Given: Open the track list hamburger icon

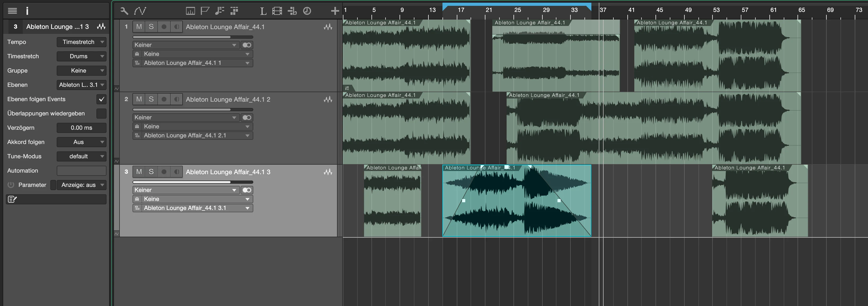Looking at the screenshot, I should [x=12, y=11].
